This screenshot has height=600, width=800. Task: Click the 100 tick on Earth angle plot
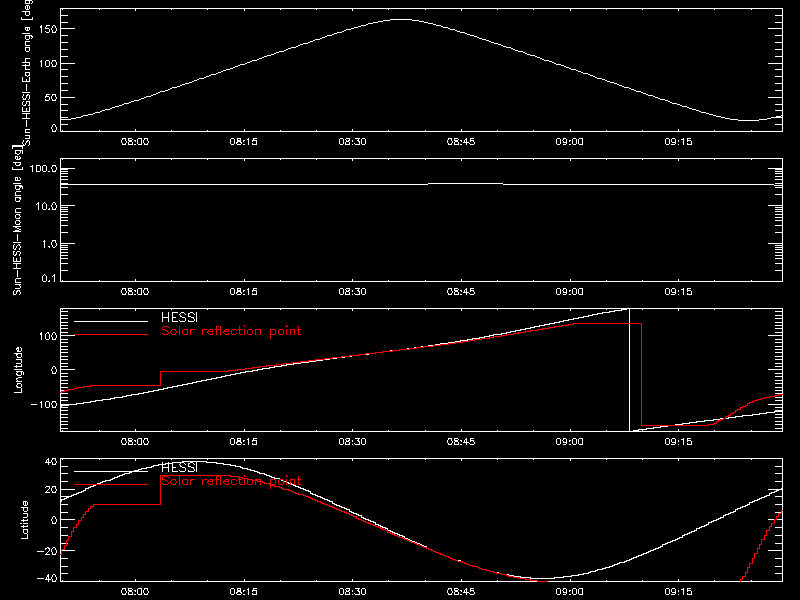48,63
